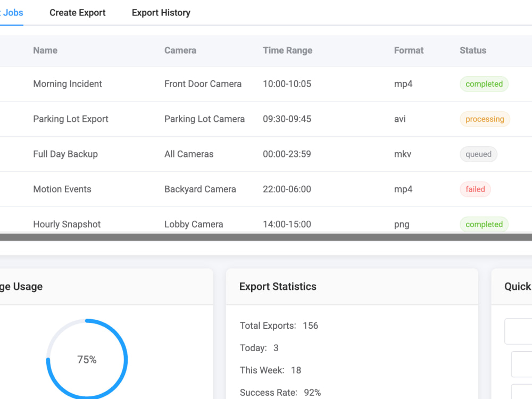Switch to the Jobs tab
Screen dimensions: 532x399
[x=12, y=13]
